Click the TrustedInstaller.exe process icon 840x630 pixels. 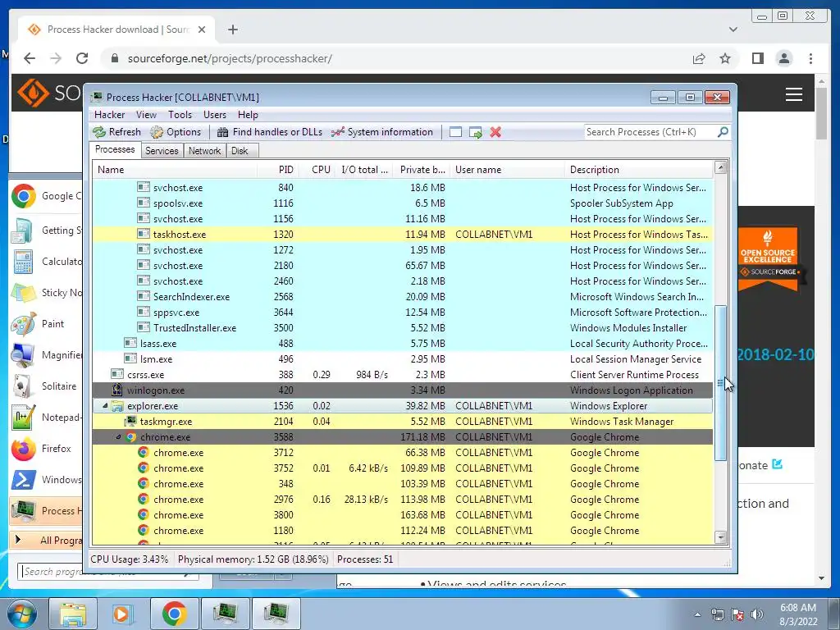pos(143,327)
